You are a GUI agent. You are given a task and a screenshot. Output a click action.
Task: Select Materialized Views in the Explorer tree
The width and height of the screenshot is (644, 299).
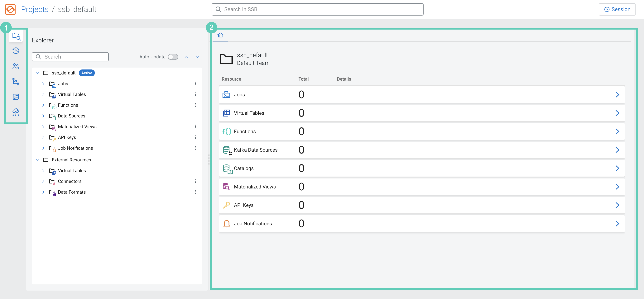(x=77, y=127)
